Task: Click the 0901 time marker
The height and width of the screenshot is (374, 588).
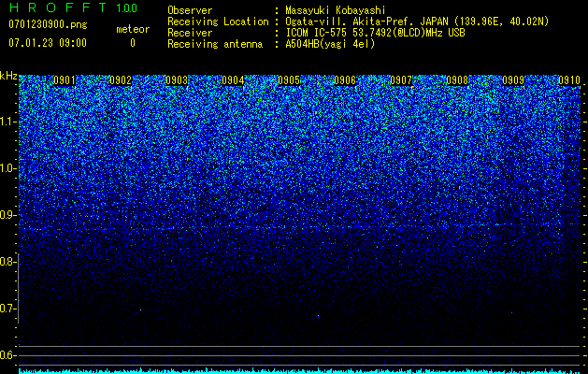Action: pos(65,80)
